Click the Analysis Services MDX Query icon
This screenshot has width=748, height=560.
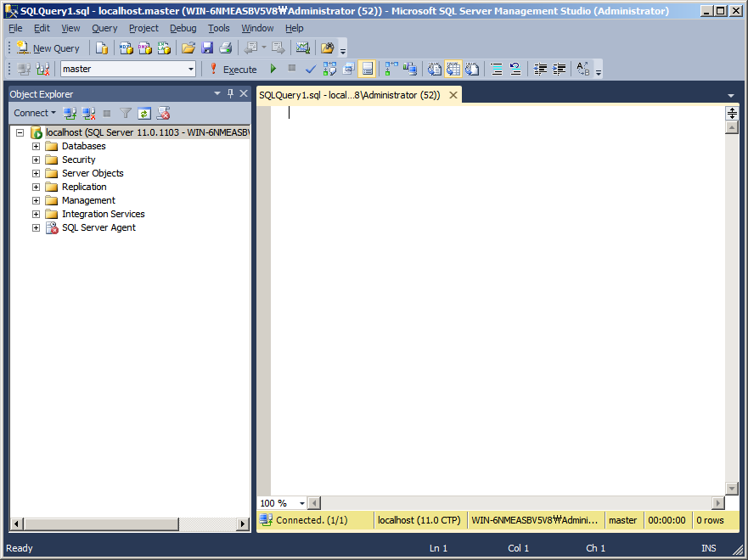click(x=126, y=48)
